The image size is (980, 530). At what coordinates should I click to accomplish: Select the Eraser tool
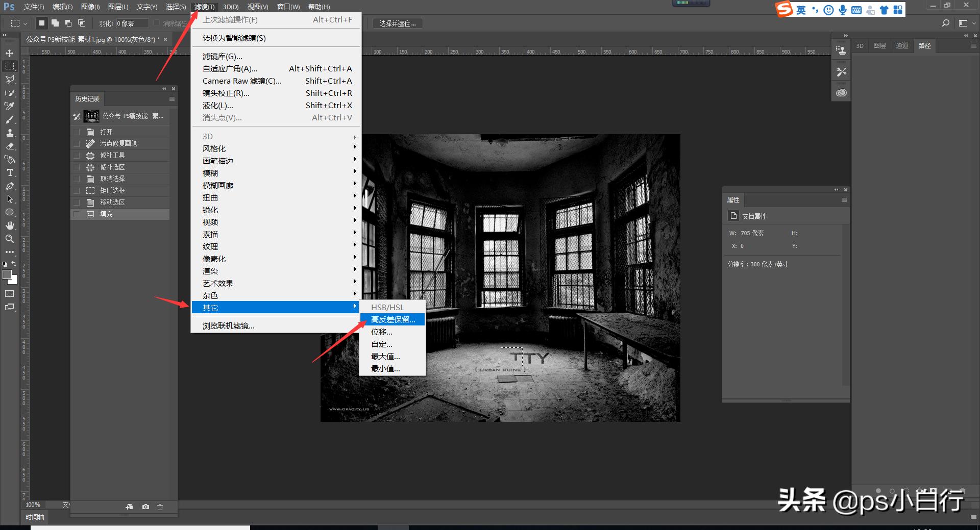point(10,146)
